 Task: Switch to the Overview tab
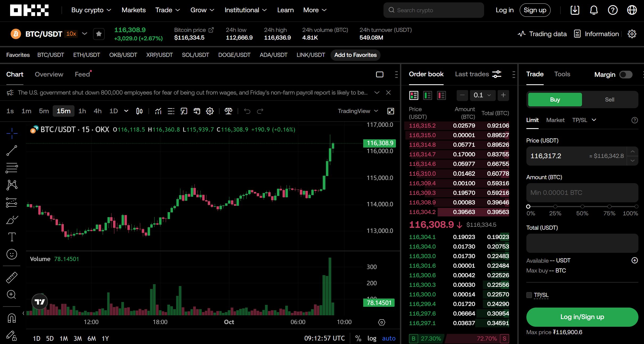click(x=49, y=74)
